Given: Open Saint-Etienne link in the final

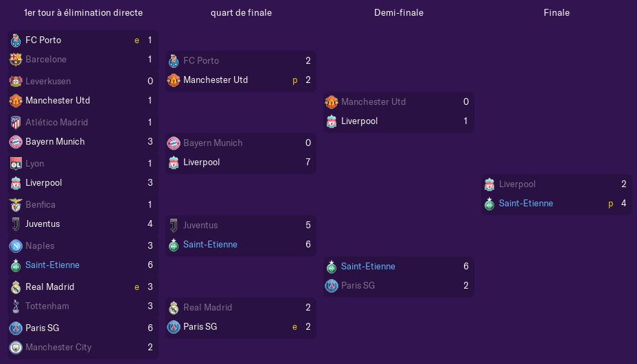Looking at the screenshot, I should click(x=526, y=204).
